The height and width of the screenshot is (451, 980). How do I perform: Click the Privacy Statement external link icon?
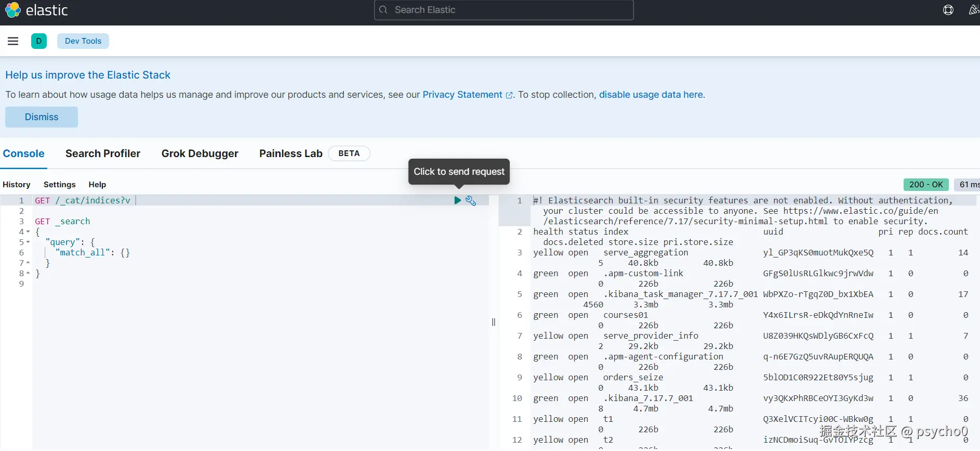pos(509,95)
